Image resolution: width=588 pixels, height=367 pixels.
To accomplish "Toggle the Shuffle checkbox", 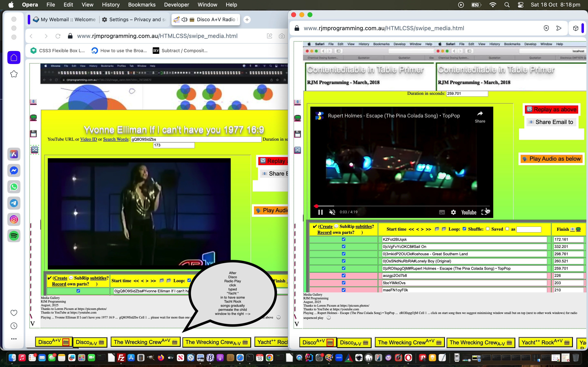I will pos(487,229).
